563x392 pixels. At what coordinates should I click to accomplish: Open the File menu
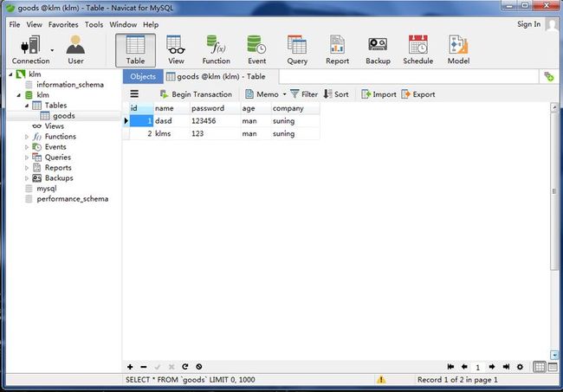pyautogui.click(x=15, y=24)
